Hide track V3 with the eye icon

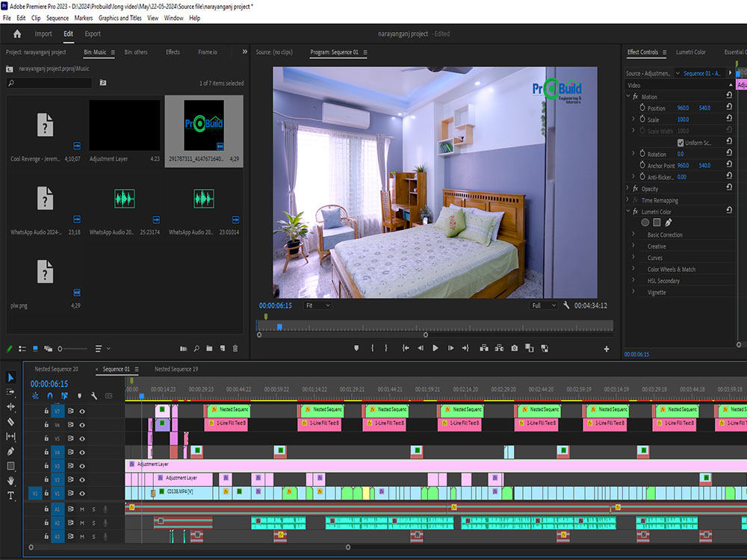[x=82, y=466]
